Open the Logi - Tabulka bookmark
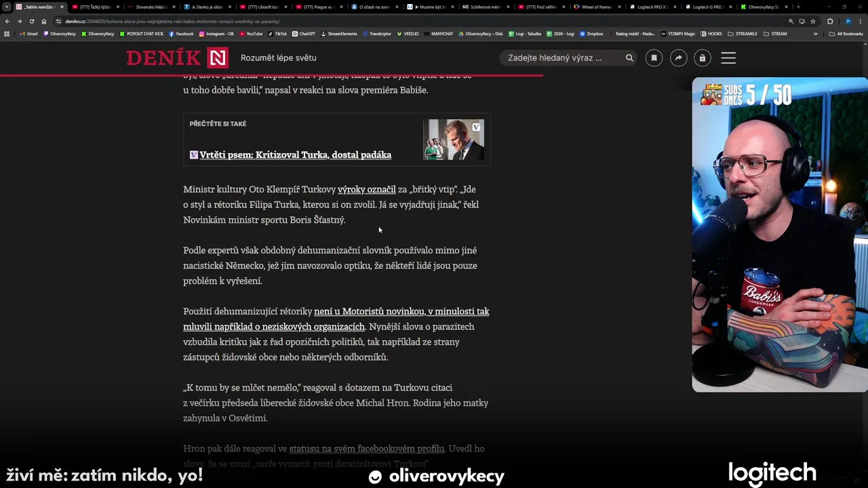This screenshot has height=488, width=868. (x=524, y=33)
